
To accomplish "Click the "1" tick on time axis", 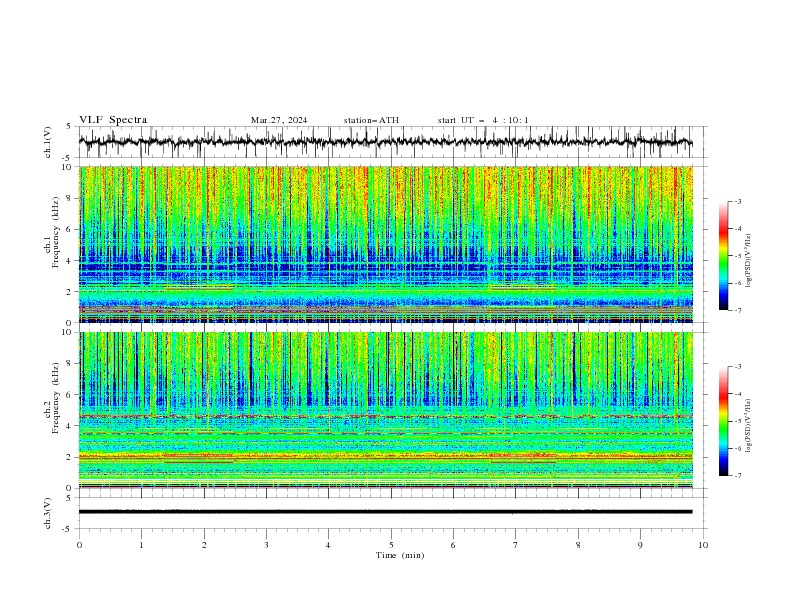I will click(142, 545).
